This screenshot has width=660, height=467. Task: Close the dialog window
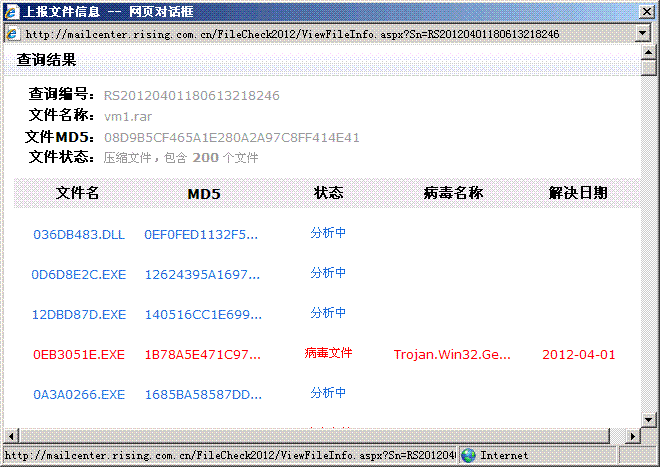[x=647, y=11]
